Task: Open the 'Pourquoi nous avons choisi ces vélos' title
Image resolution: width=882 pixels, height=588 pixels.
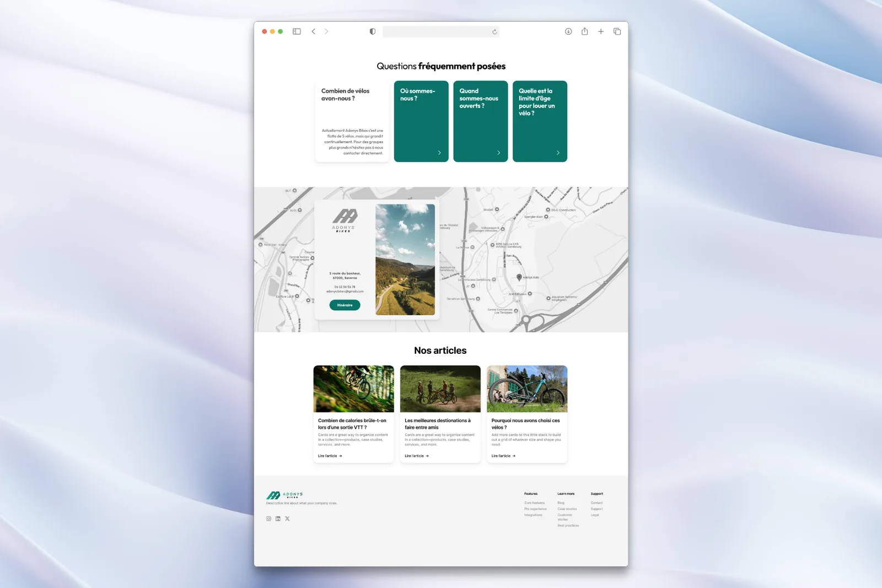Action: click(x=525, y=424)
